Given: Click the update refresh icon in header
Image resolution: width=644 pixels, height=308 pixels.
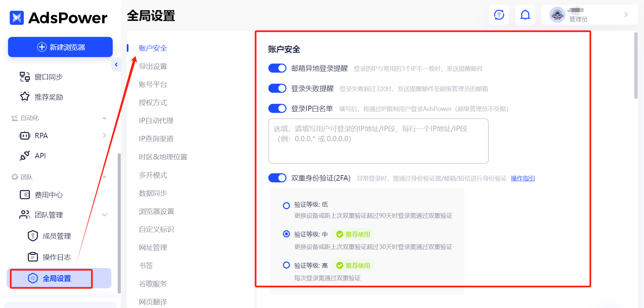Looking at the screenshot, I should pyautogui.click(x=499, y=15).
